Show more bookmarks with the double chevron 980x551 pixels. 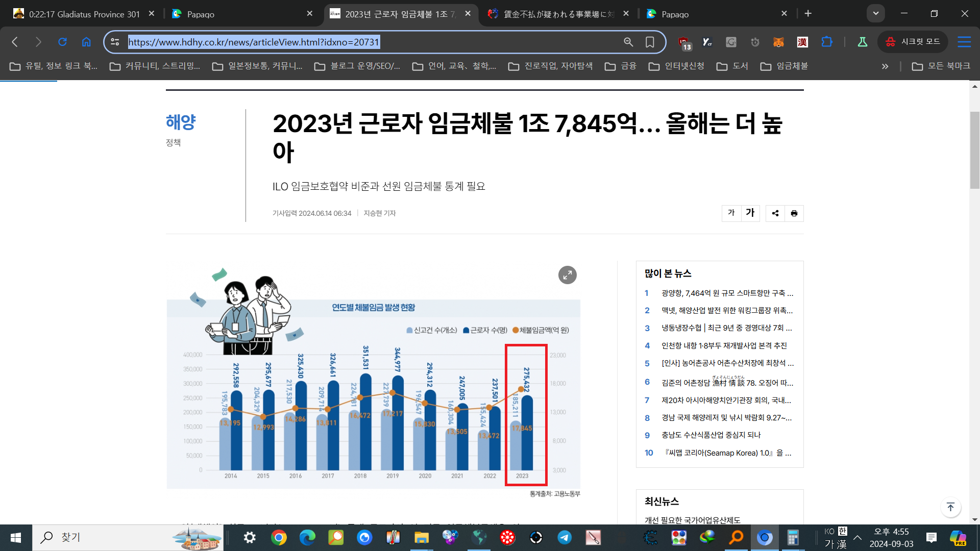point(885,66)
